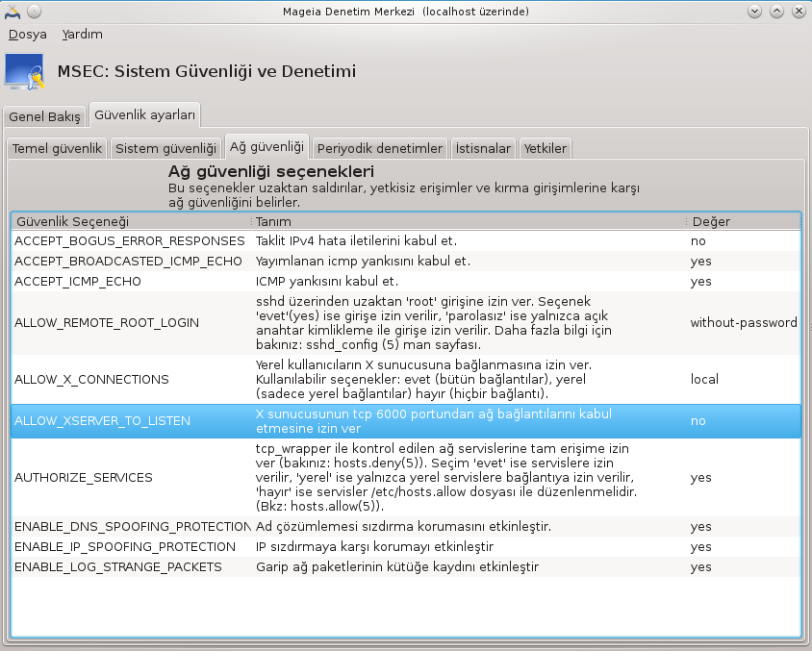This screenshot has width=812, height=651.
Task: Minimize the Mageia Denetim Merkezi window
Action: [x=754, y=12]
